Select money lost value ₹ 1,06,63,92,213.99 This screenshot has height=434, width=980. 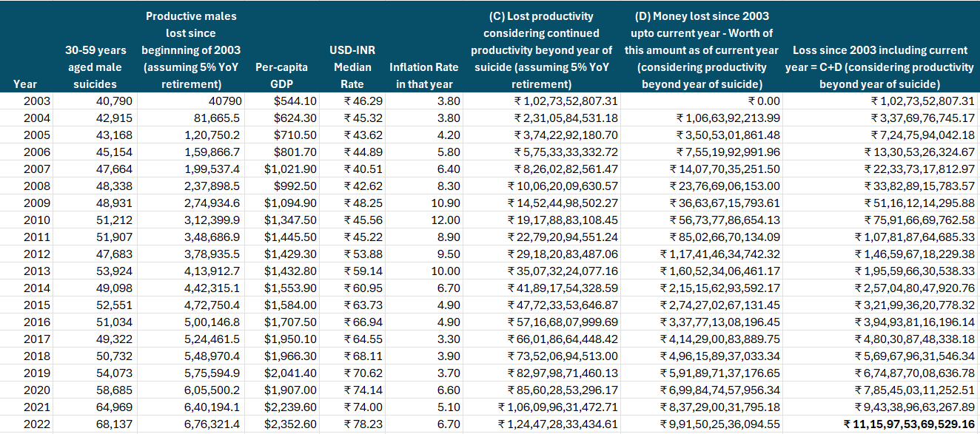click(x=728, y=118)
